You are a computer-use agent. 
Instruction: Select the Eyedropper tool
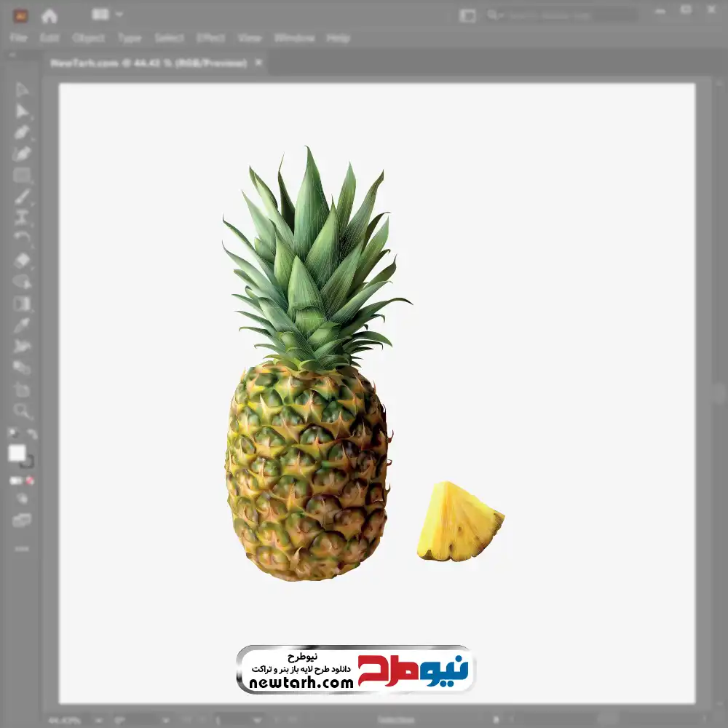click(x=22, y=325)
